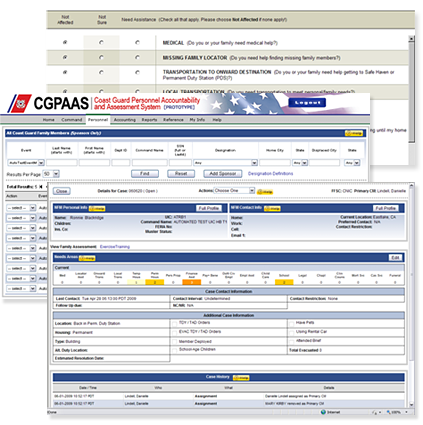Image resolution: width=423 pixels, height=425 pixels.
Task: Open the Exercise/Training assessment link
Action: click(x=115, y=247)
